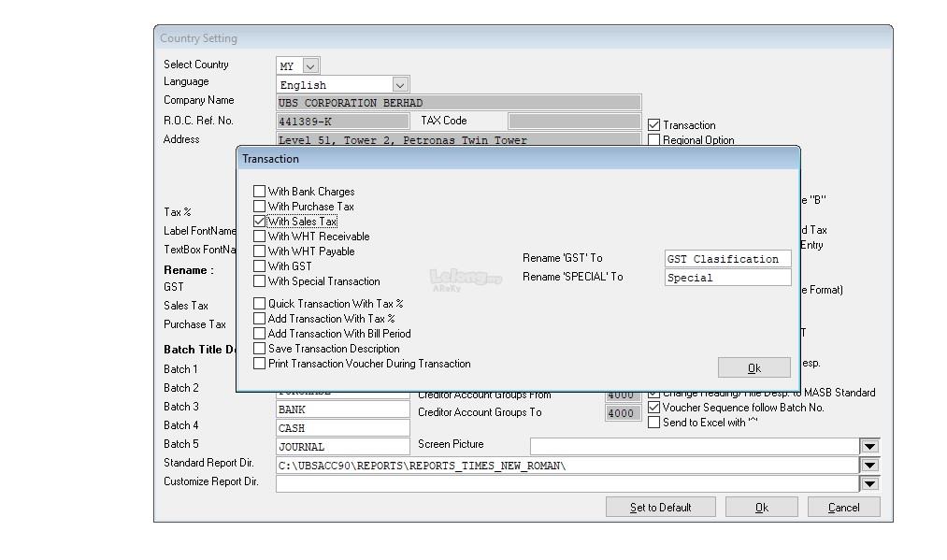Screen dimensions: 947x560
Task: Confirm the Transaction dialog with Ok
Action: 754,367
